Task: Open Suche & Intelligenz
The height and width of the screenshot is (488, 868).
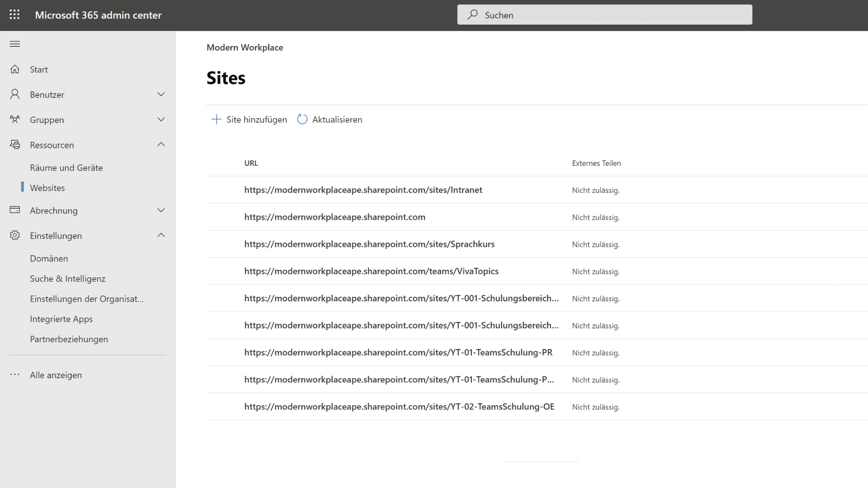Action: 67,279
